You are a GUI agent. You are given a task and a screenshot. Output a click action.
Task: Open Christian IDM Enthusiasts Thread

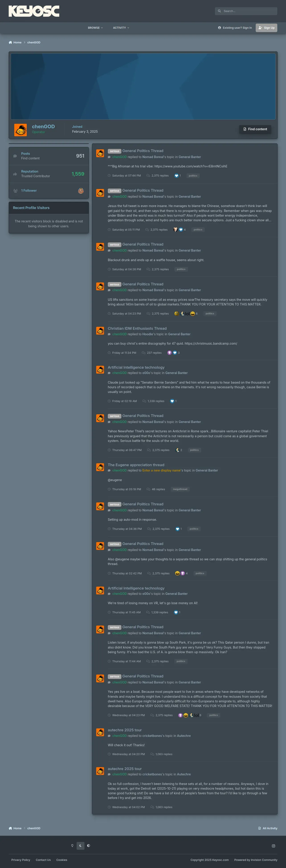click(x=137, y=328)
